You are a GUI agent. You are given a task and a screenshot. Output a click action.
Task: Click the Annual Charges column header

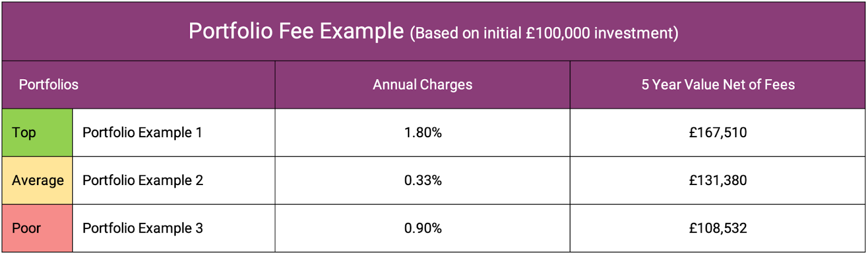click(422, 85)
